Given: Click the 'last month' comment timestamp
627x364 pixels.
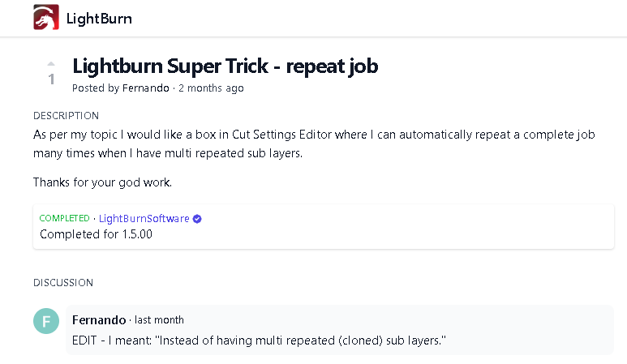Looking at the screenshot, I should coord(159,320).
